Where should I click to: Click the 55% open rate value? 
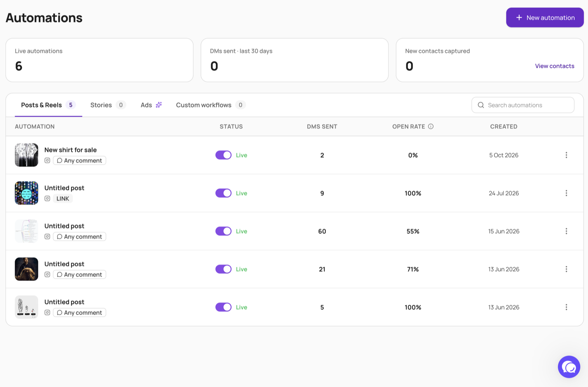click(413, 231)
